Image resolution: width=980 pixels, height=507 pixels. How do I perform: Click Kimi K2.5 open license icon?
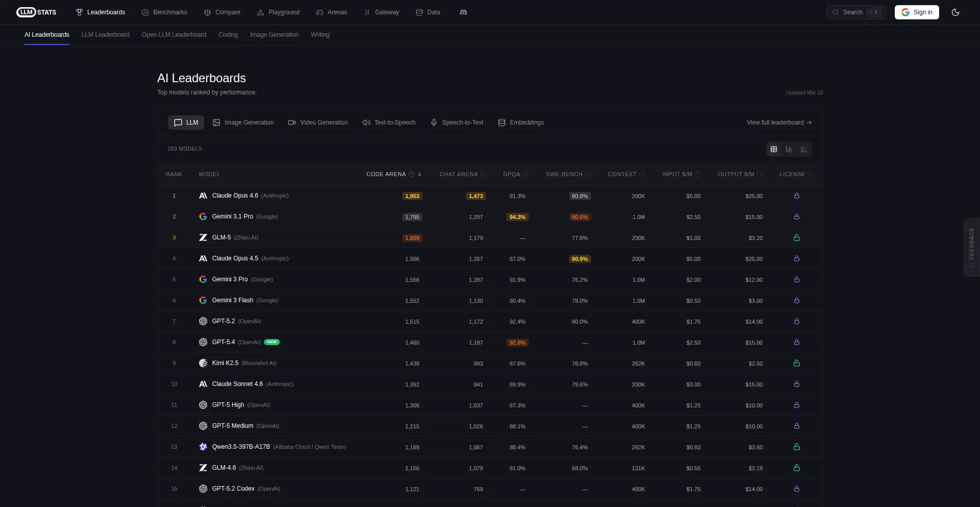[797, 363]
